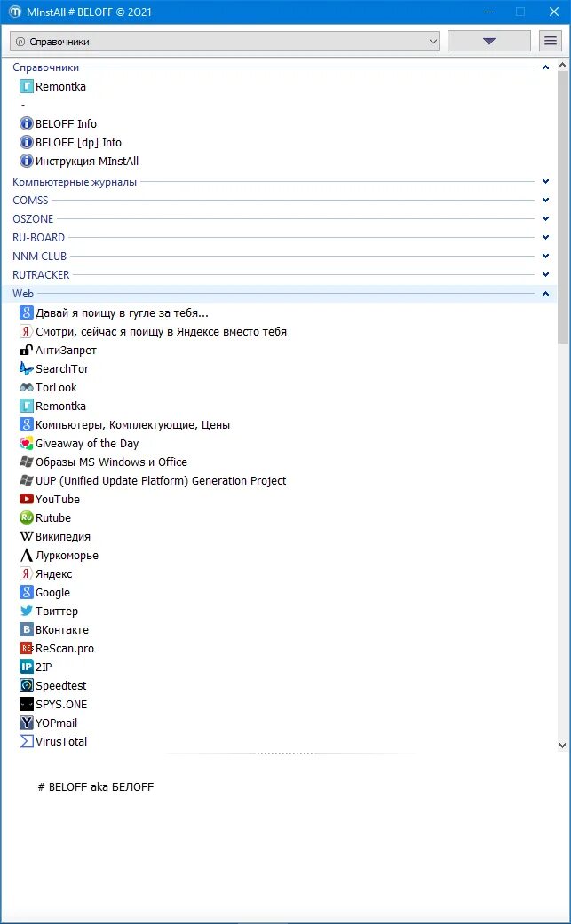Click the SearchTor butterfly icon
Image resolution: width=571 pixels, height=924 pixels.
coord(27,368)
